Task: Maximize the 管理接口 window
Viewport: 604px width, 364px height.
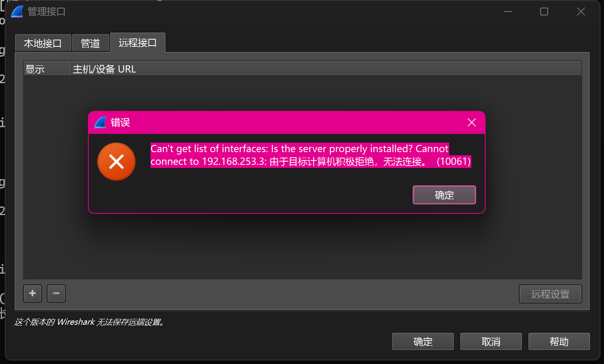Action: (544, 11)
